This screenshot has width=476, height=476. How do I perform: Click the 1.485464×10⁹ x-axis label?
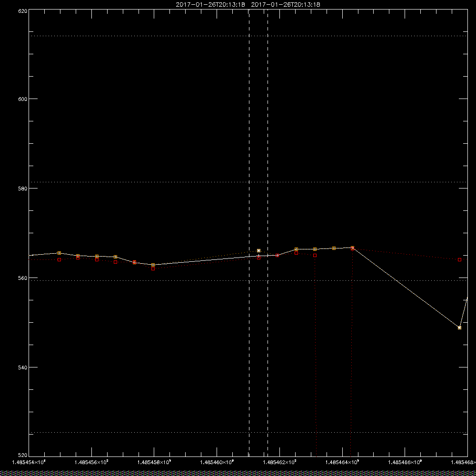343,462
